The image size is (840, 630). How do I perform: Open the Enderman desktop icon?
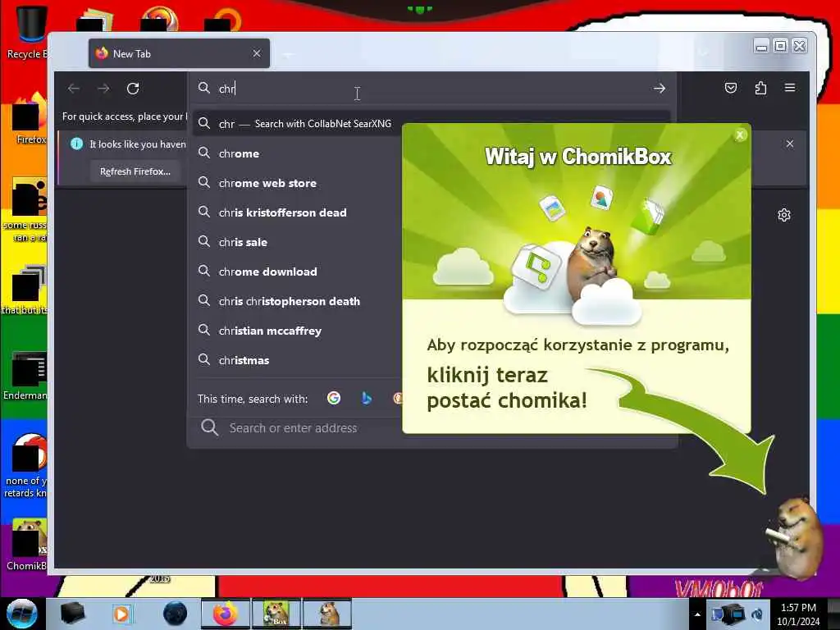click(25, 377)
